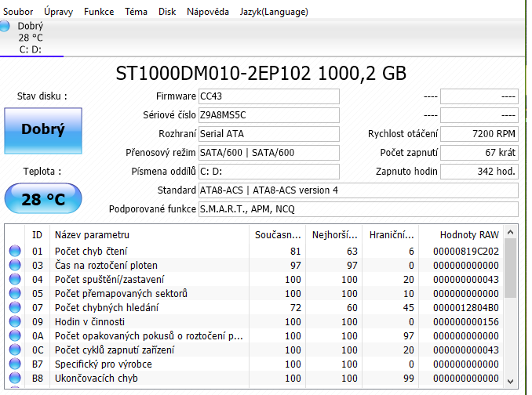Click the Počet zapnutí field 67 krát
Image resolution: width=532 pixels, height=395 pixels.
point(479,153)
